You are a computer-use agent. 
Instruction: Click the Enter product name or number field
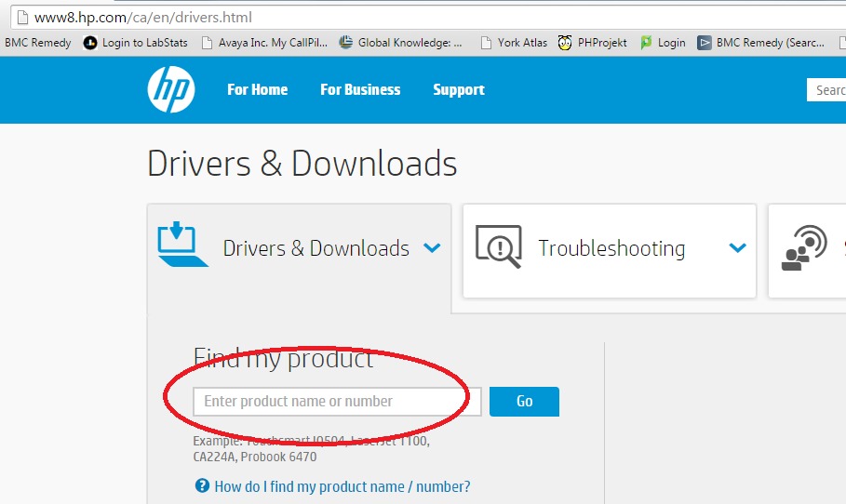tap(337, 402)
